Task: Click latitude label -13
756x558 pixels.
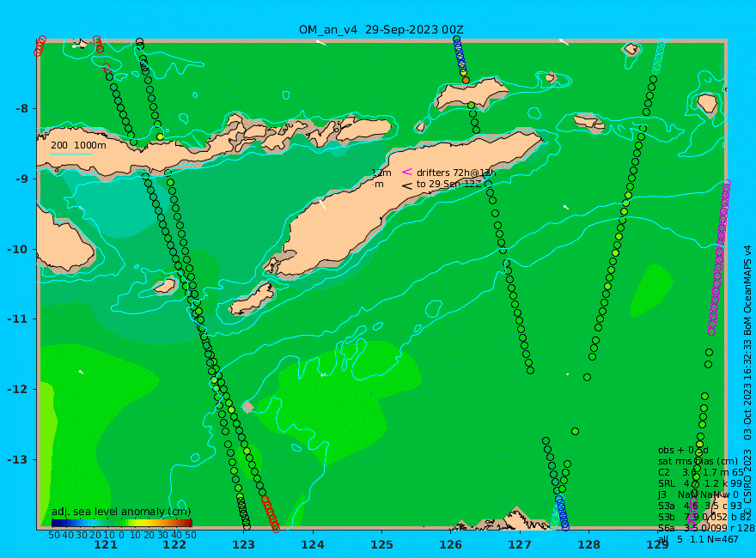Action: tap(18, 459)
